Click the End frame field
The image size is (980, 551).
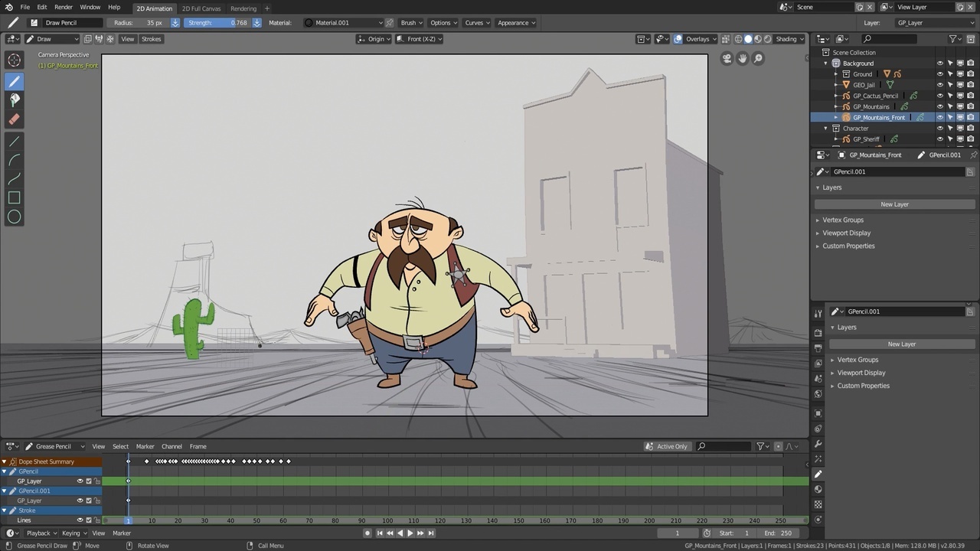777,533
